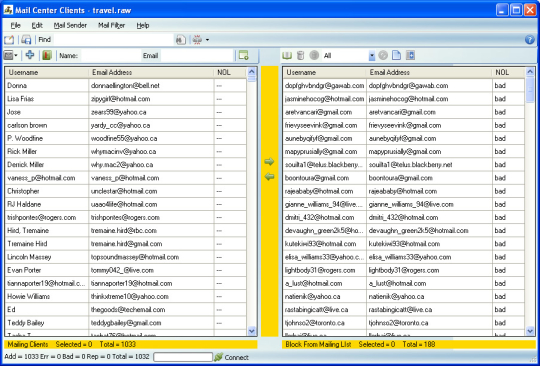The height and width of the screenshot is (366, 540).
Task: Click the red book icon beside plus
Action: point(47,55)
